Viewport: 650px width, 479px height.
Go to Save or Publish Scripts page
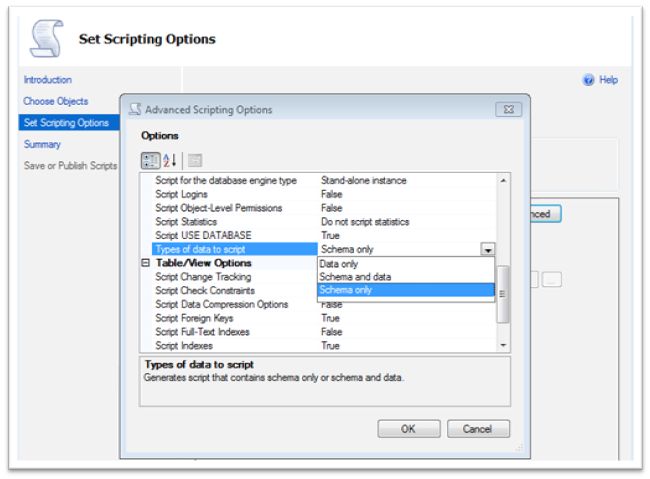pos(70,165)
